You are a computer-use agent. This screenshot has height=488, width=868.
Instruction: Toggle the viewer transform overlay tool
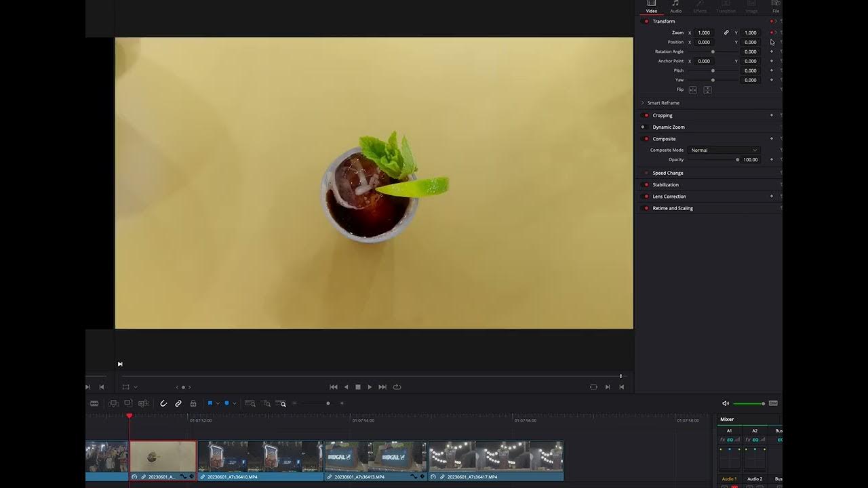[125, 387]
